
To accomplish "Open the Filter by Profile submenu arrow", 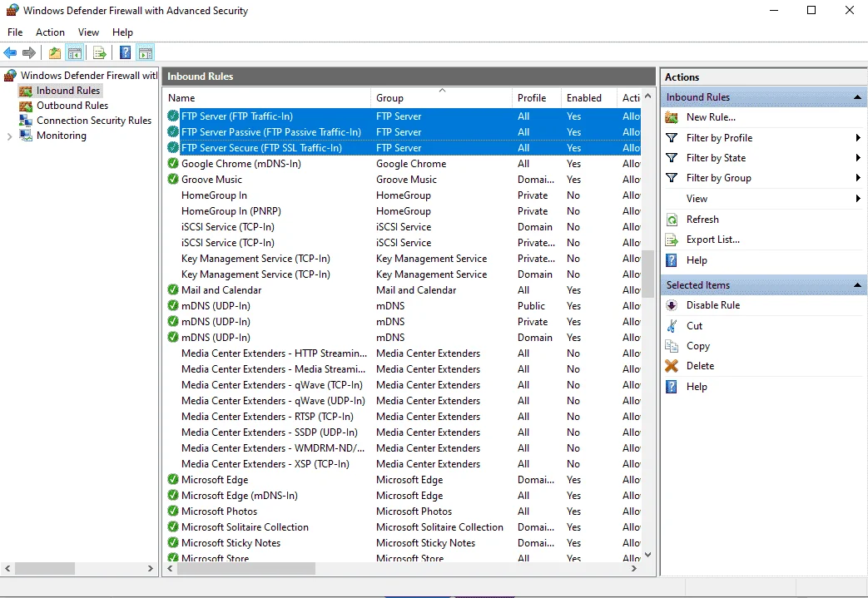I will tap(857, 138).
